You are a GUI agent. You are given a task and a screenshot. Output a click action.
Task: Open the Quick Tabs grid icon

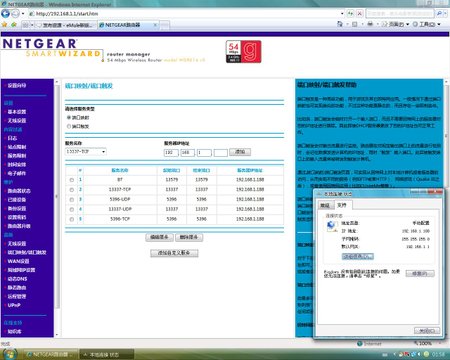(26, 25)
